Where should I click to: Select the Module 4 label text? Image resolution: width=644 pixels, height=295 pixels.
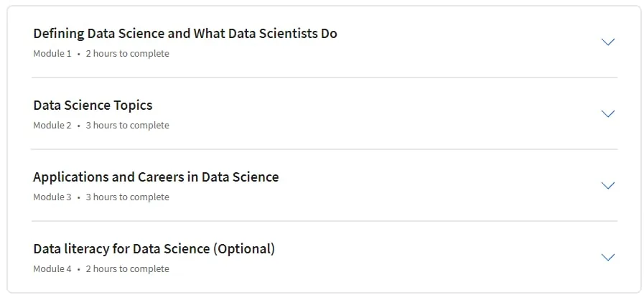click(52, 269)
